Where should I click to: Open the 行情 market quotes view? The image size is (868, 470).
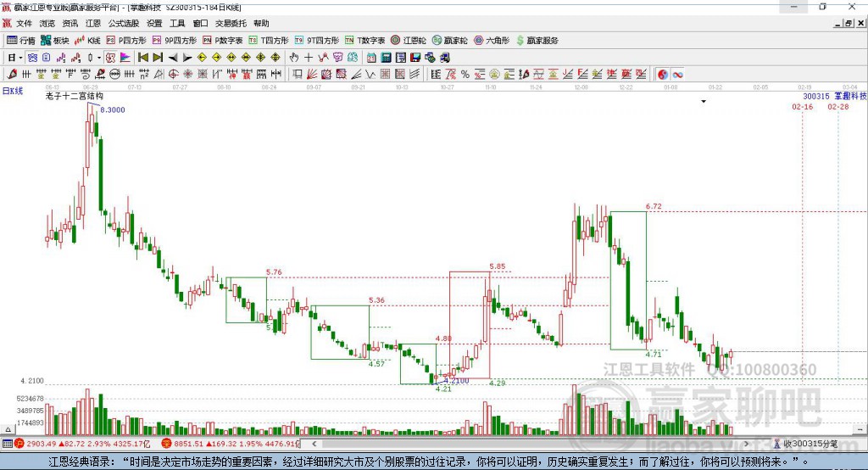tap(20, 41)
